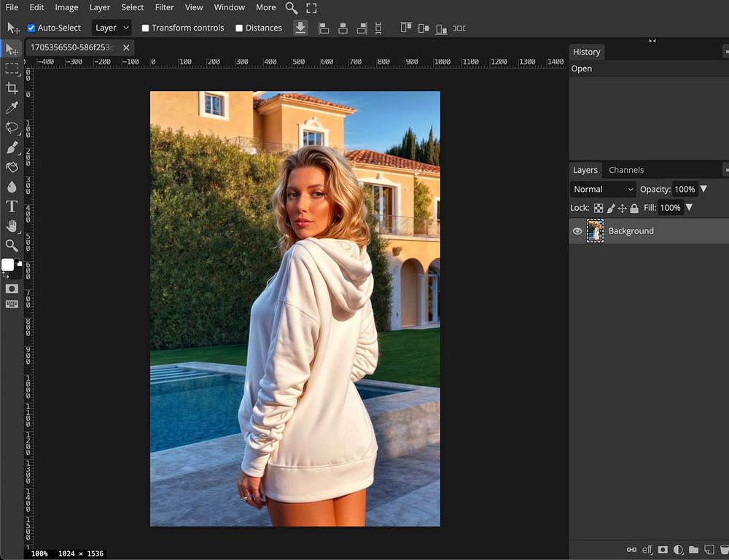The height and width of the screenshot is (560, 729).
Task: Toggle lock transparent pixels checkerboard icon
Action: [599, 209]
